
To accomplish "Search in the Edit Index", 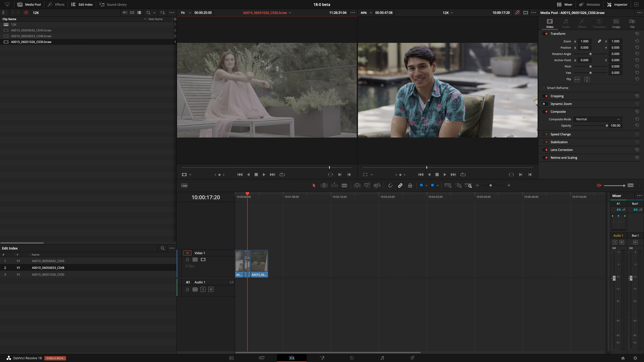I will (163, 248).
